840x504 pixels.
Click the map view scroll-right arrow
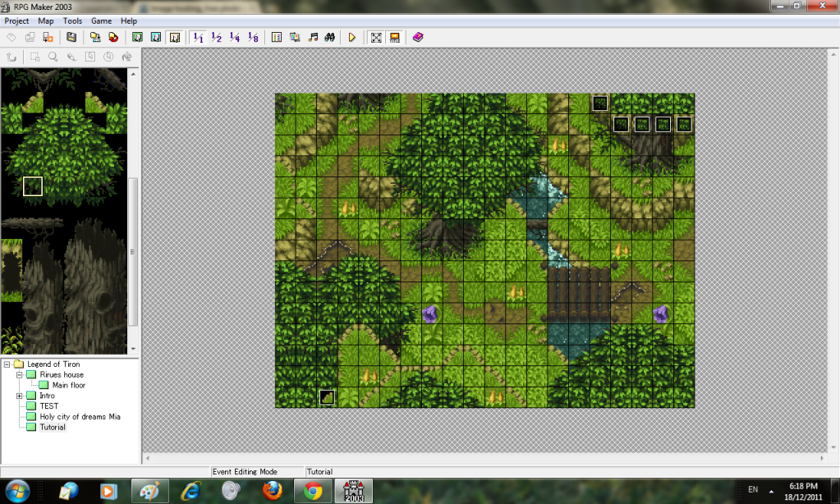822,459
